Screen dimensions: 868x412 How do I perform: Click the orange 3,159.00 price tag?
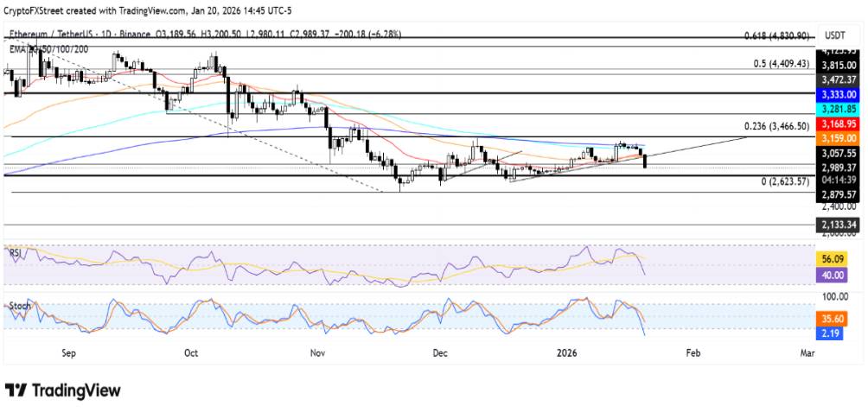(x=838, y=138)
